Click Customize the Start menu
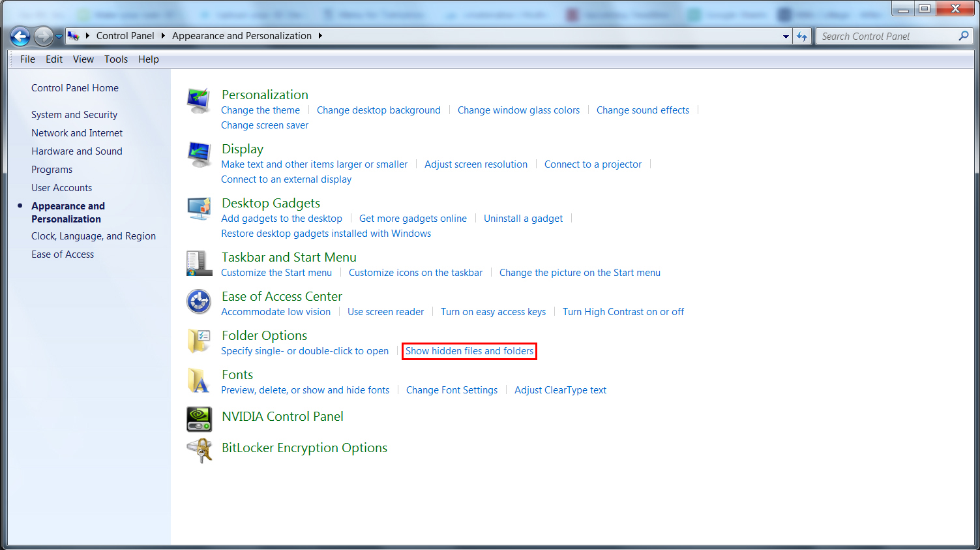 click(276, 273)
